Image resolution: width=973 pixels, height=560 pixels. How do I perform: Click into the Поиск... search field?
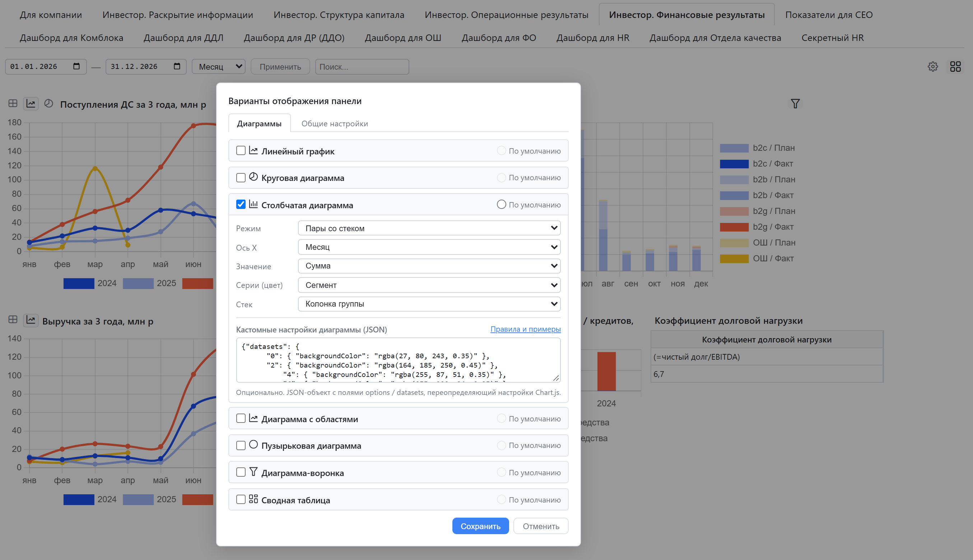click(362, 66)
